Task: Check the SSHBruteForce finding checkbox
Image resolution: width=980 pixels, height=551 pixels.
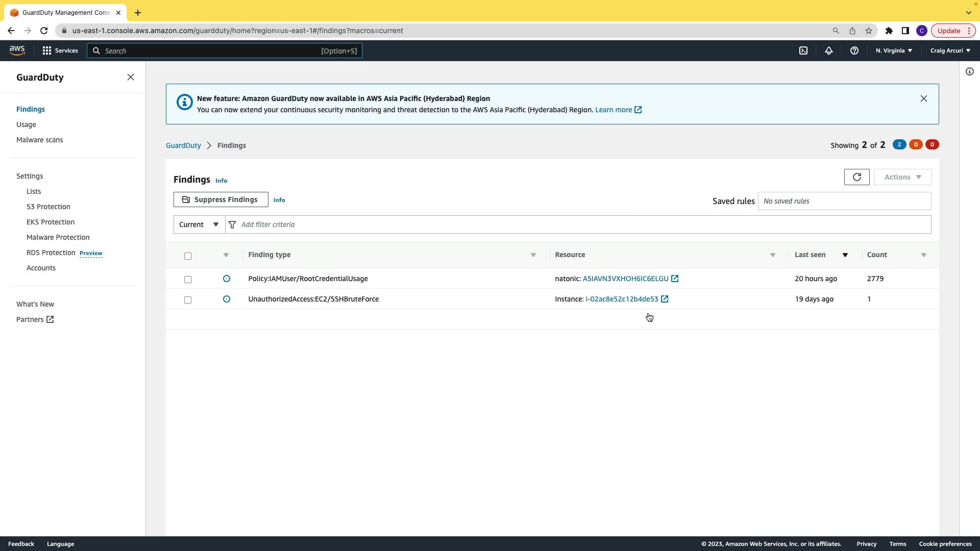Action: coord(188,300)
